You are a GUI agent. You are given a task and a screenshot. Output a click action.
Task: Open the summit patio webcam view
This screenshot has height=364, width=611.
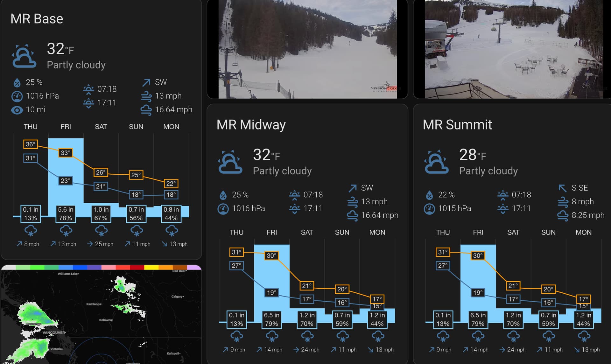click(x=512, y=48)
